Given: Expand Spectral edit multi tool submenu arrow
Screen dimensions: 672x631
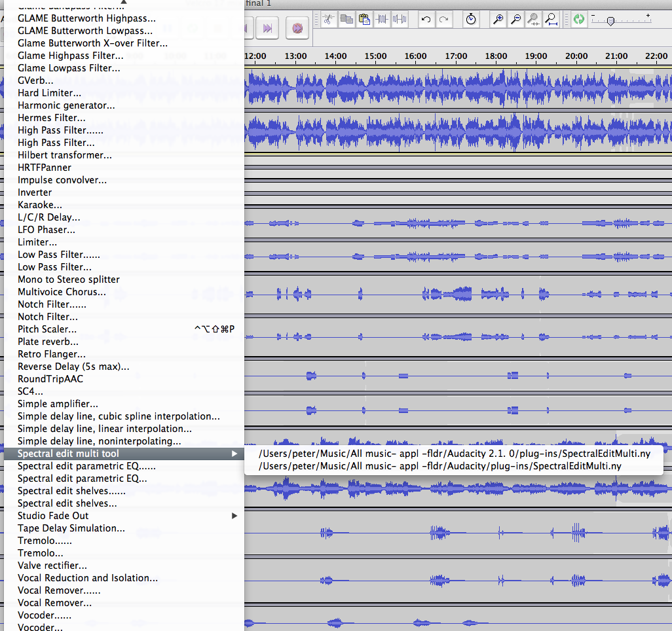Looking at the screenshot, I should click(234, 454).
